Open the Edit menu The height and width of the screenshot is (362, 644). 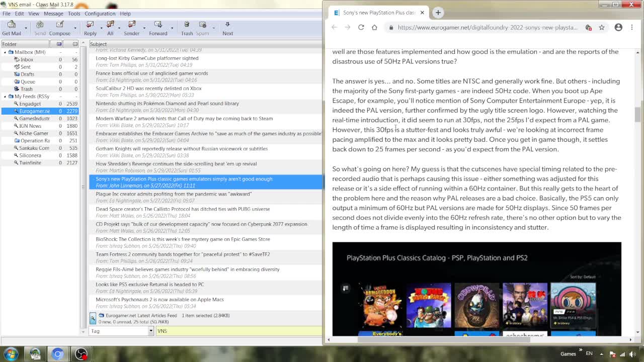tap(19, 14)
